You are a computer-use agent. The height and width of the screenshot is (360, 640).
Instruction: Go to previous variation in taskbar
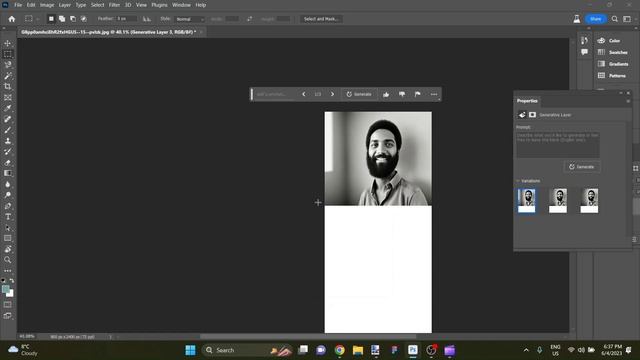(x=304, y=94)
